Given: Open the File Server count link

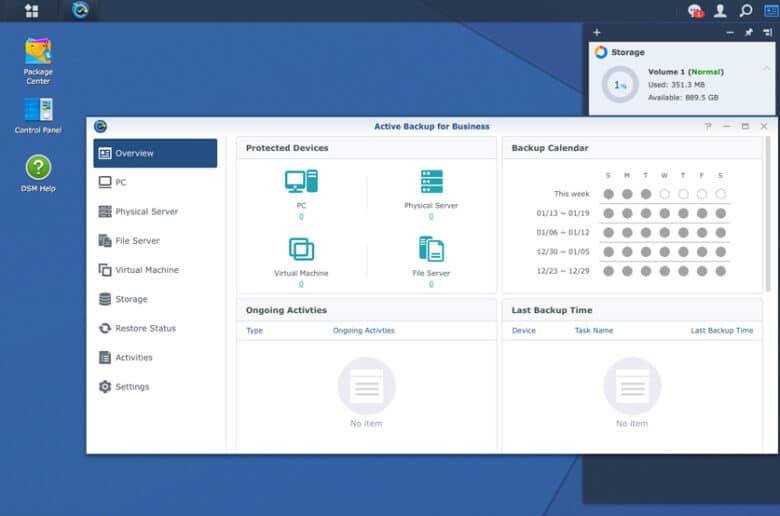Looking at the screenshot, I should click(x=431, y=284).
